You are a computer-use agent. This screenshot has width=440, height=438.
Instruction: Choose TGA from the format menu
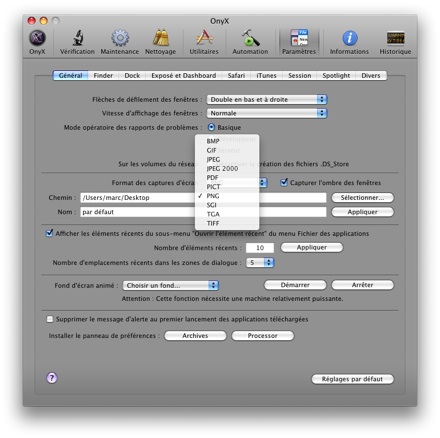(x=227, y=214)
